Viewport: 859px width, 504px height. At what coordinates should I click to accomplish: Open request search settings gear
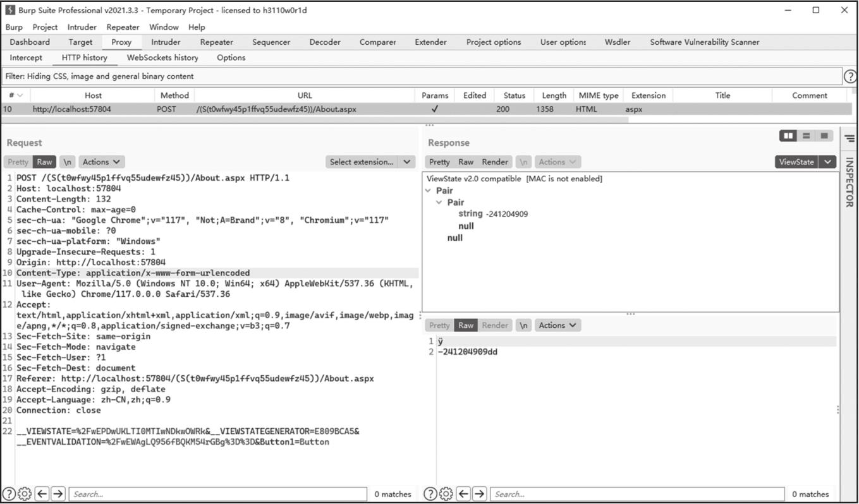point(25,494)
